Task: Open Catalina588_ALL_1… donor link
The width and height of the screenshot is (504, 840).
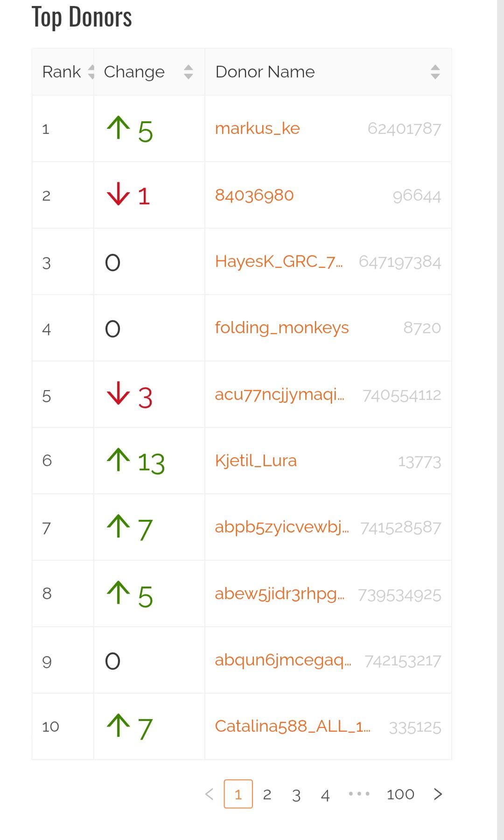Action: pos(293,726)
